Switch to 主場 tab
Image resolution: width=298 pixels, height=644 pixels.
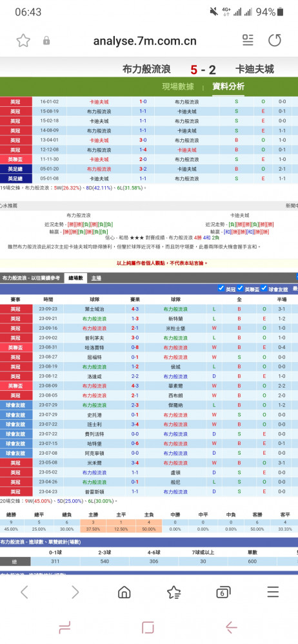[x=96, y=278]
